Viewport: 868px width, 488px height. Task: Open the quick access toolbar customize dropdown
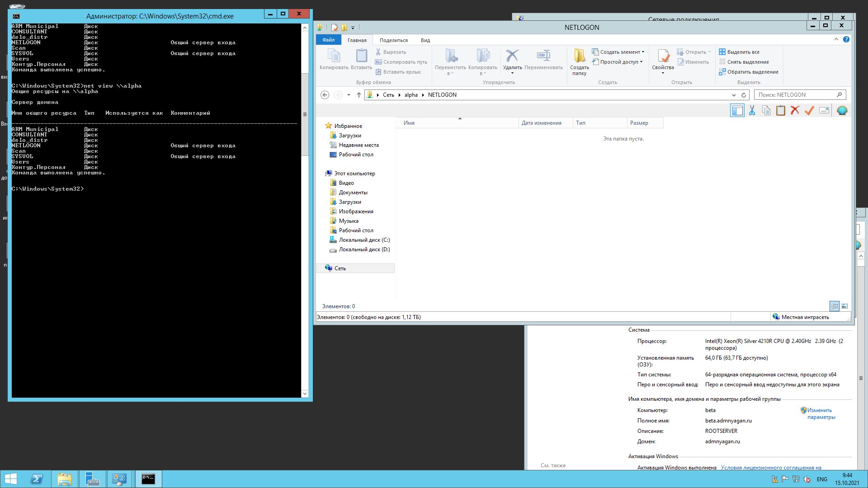[353, 28]
